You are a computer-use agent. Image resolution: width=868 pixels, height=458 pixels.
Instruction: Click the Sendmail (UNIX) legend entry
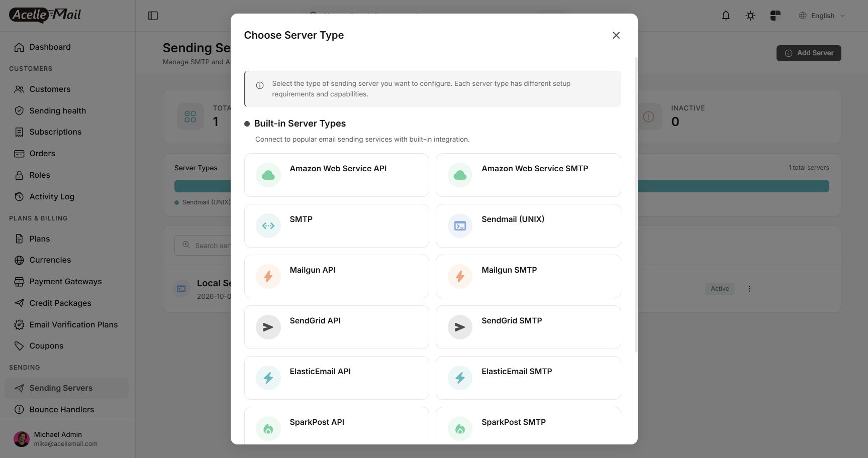coord(203,202)
